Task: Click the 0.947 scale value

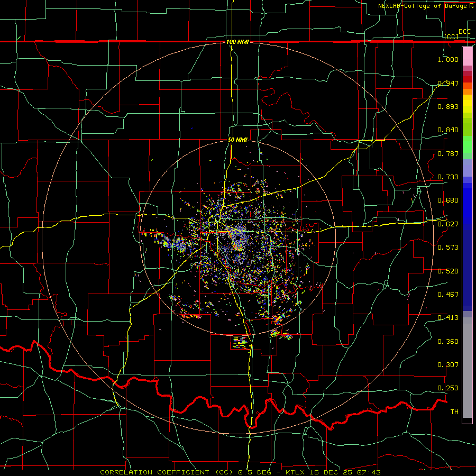Action: tap(448, 83)
